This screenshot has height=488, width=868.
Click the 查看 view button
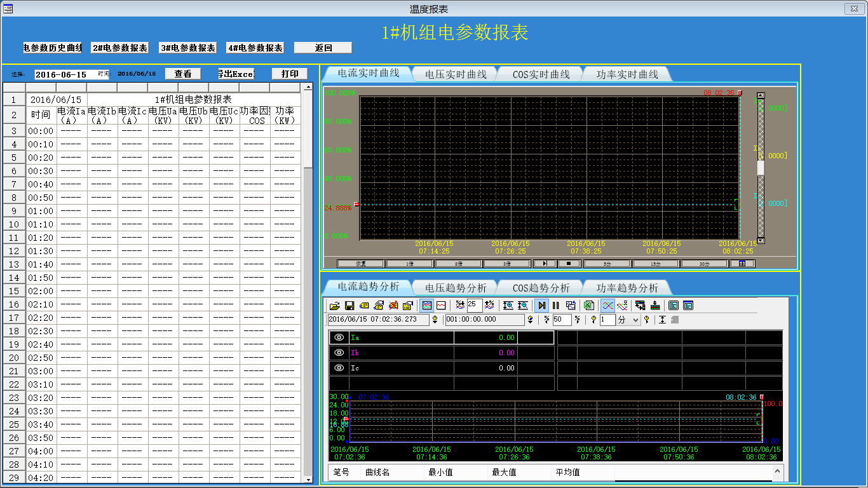pyautogui.click(x=183, y=74)
